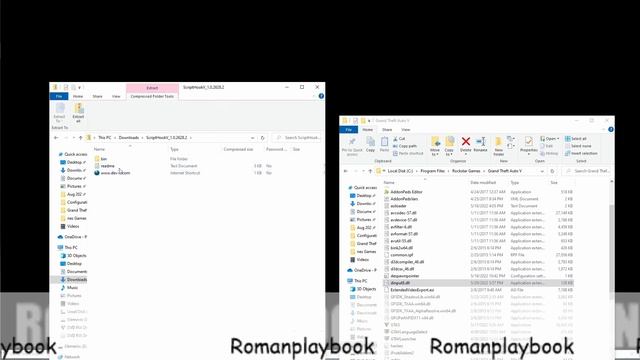The height and width of the screenshot is (360, 640).
Task: Open Move to dropdown in GTA V ribbon
Action: (435, 147)
